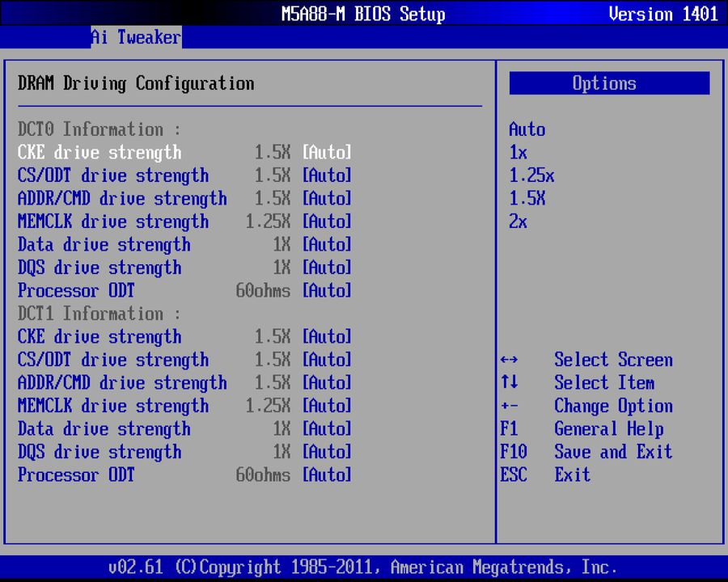Select DCT1 CKE drive strength [Auto] value
728x582 pixels.
pos(327,336)
